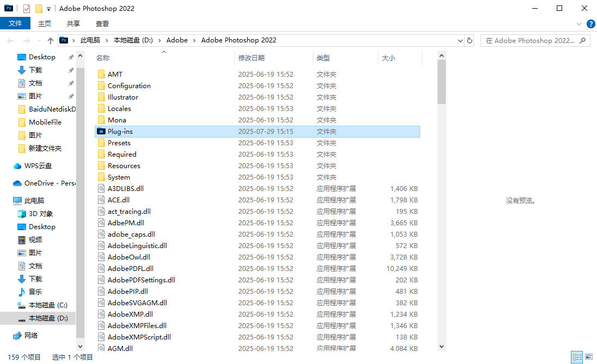Click 3D 对象 cube icon
The height and width of the screenshot is (364, 597).
(22, 214)
